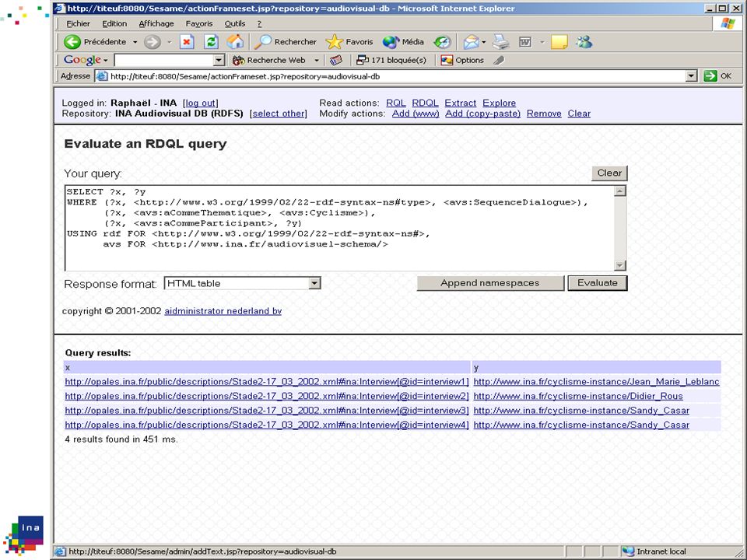This screenshot has width=747, height=560.
Task: Open the Recherche Web dropdown arrow
Action: click(x=317, y=61)
